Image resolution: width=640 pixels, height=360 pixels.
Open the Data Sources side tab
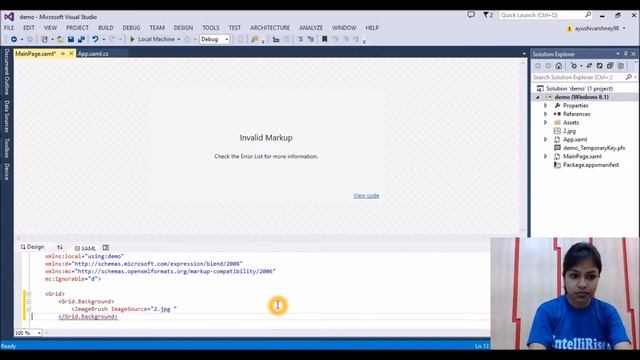click(7, 116)
